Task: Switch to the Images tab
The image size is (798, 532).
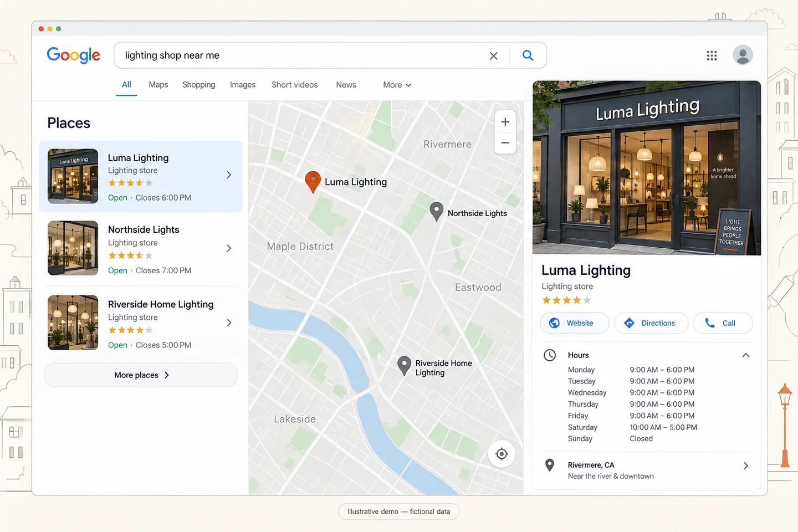Action: [x=243, y=85]
